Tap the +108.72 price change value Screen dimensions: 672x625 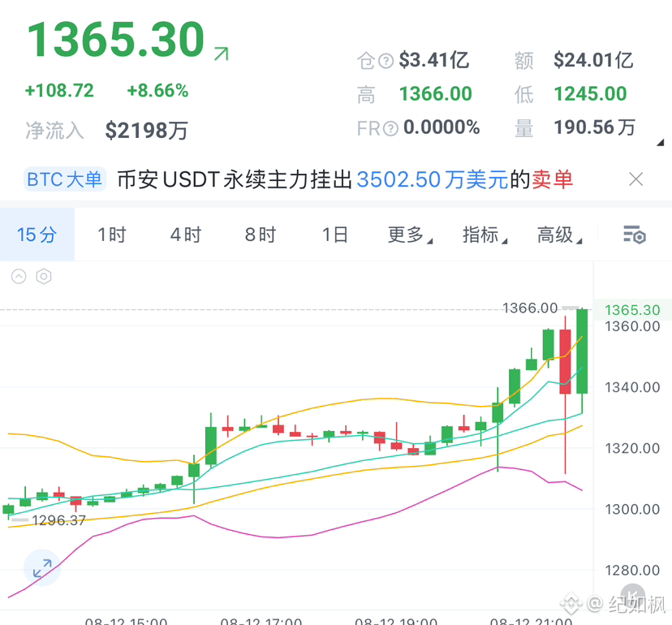point(59,91)
